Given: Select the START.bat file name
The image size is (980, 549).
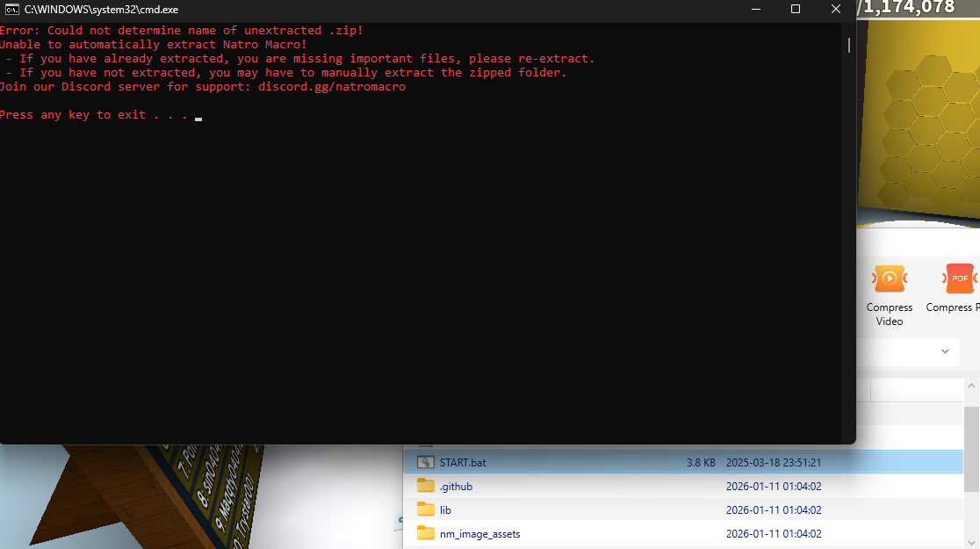Looking at the screenshot, I should [x=463, y=463].
